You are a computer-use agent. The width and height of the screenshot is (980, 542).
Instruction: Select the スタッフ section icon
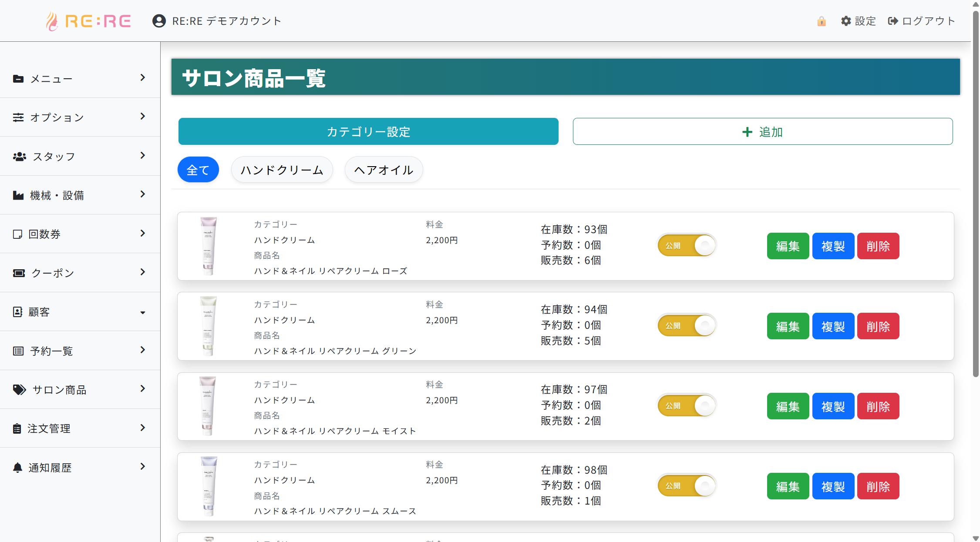coord(19,156)
